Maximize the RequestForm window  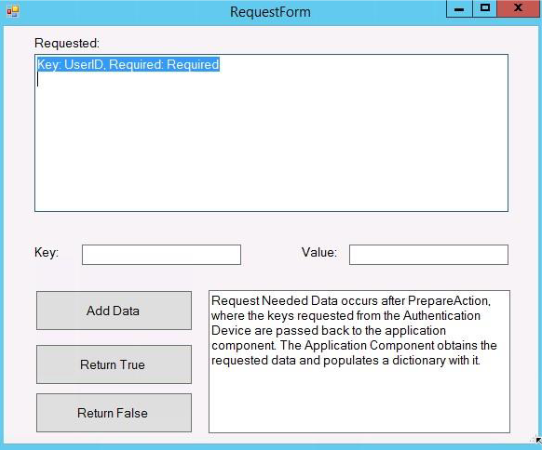(x=485, y=9)
